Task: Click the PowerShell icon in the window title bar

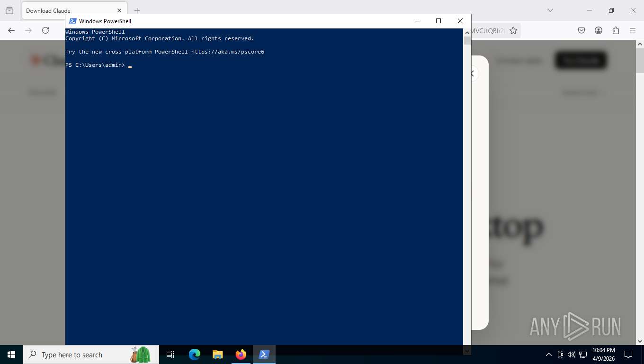Action: [72, 21]
